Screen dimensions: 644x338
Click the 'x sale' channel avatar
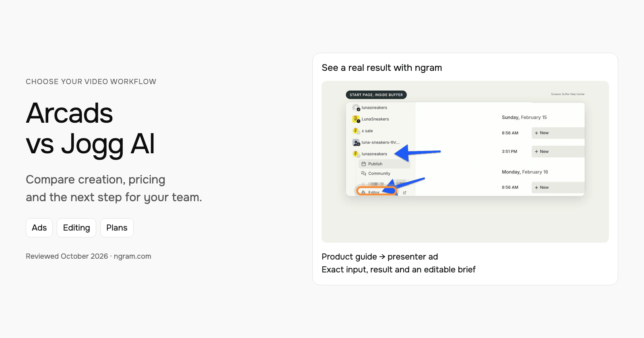coord(356,131)
